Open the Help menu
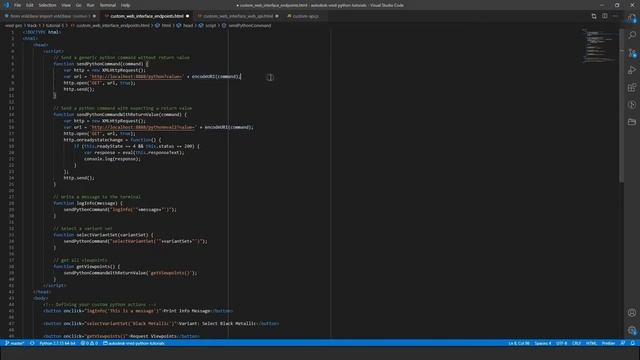Screen dimensions: 640x360 pos(125,5)
